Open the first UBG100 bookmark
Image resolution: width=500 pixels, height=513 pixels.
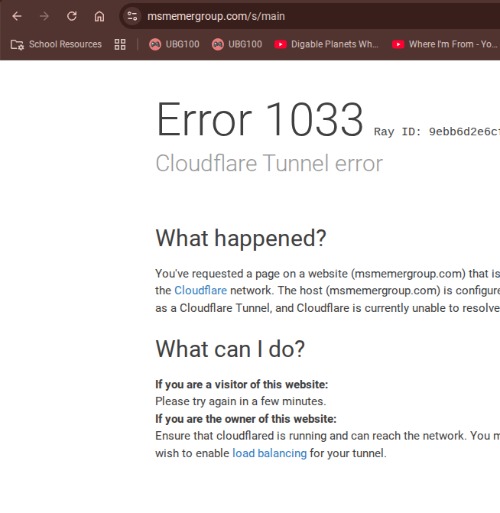click(174, 44)
